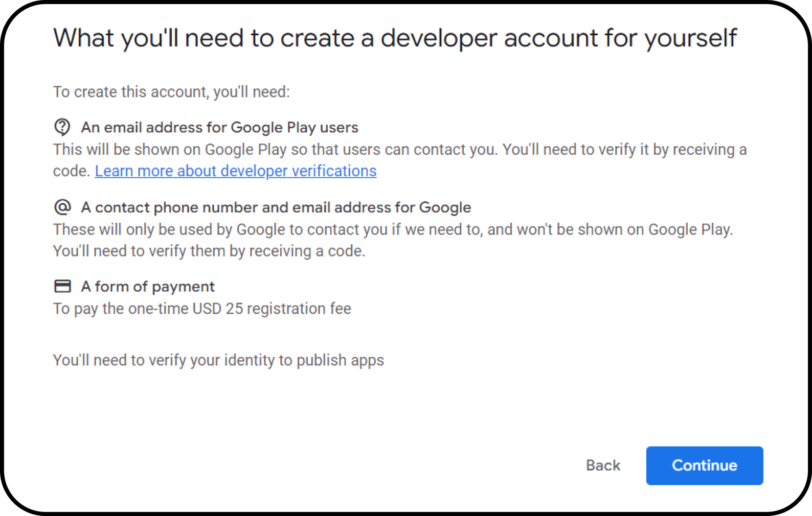Click the contact phone number and email heading
Viewport: 812px width, 516px height.
tap(276, 207)
